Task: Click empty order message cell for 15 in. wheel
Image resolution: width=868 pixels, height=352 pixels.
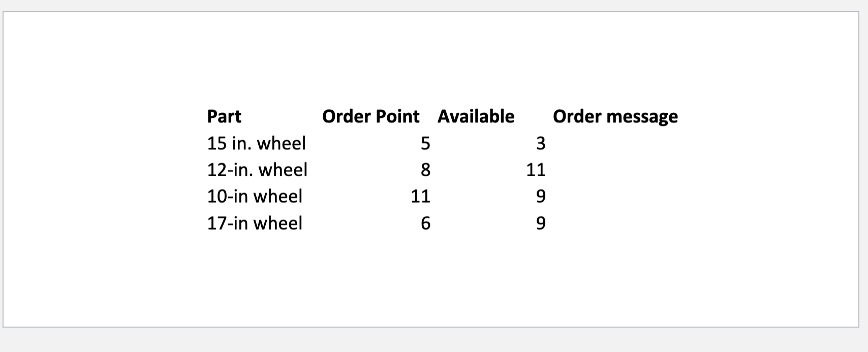Action: pyautogui.click(x=615, y=144)
